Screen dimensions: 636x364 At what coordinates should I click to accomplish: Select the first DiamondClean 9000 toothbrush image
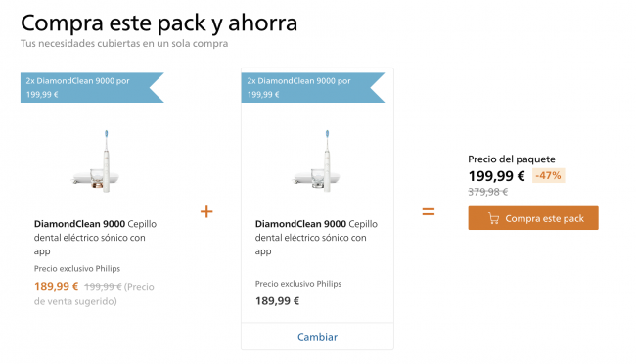click(x=96, y=161)
